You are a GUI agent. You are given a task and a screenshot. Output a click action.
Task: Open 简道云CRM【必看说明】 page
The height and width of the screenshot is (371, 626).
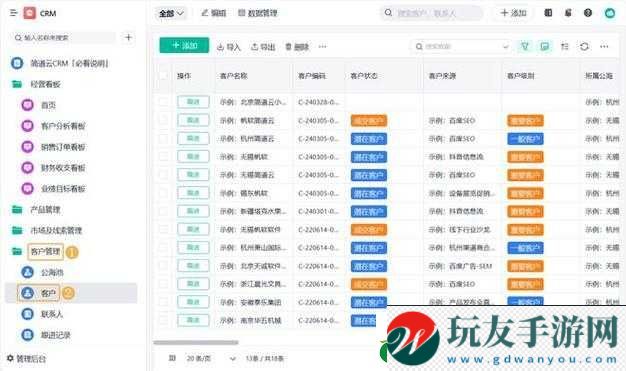pyautogui.click(x=69, y=63)
